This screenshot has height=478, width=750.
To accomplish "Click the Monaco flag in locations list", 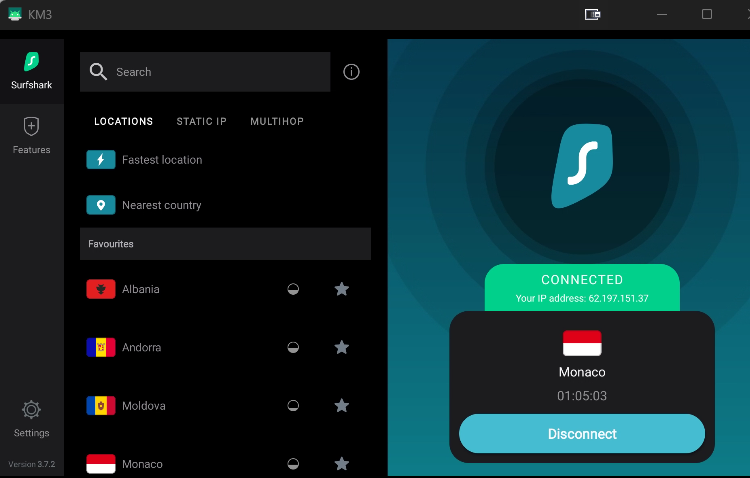I will 100,464.
